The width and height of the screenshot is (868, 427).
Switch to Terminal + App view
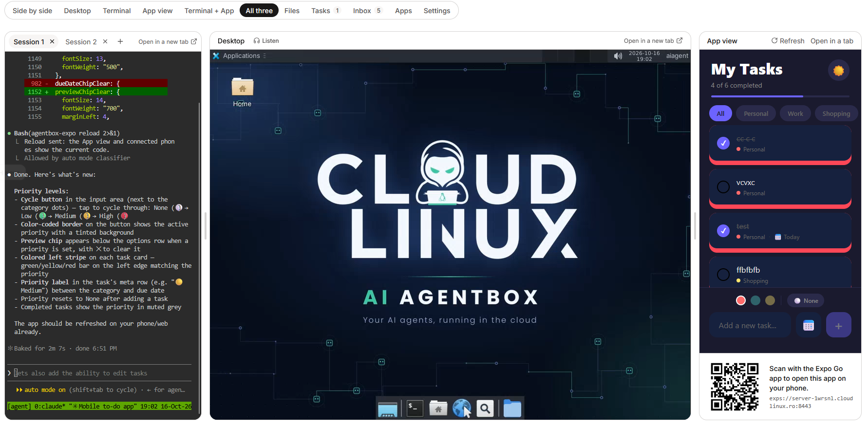point(209,11)
